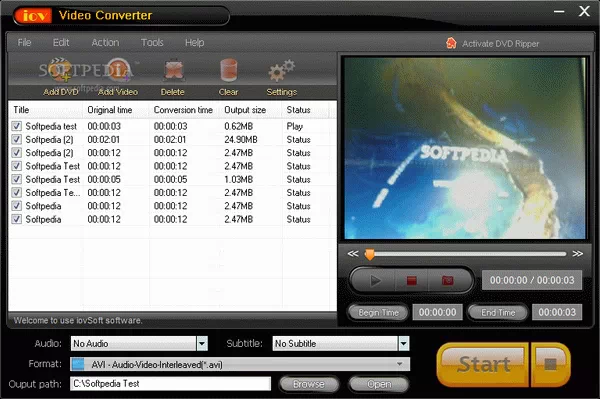Viewport: 600px width, 399px height.
Task: Uncheck the Softpedia test checkbox
Action: tap(16, 126)
